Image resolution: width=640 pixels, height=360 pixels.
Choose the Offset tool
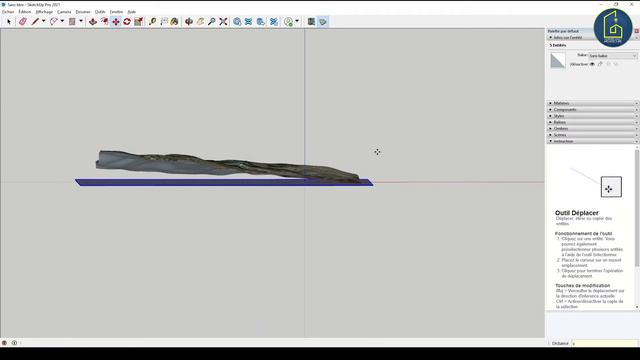pos(104,22)
